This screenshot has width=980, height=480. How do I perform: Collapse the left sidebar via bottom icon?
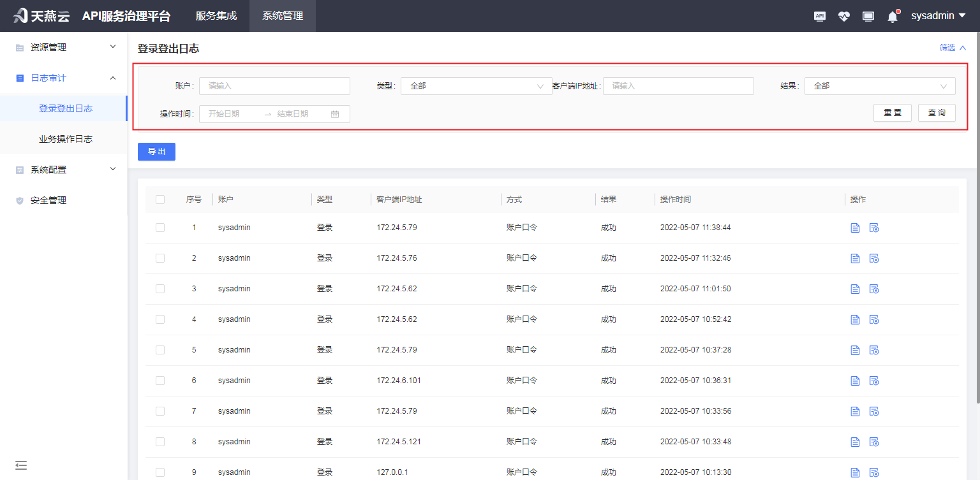click(x=21, y=465)
